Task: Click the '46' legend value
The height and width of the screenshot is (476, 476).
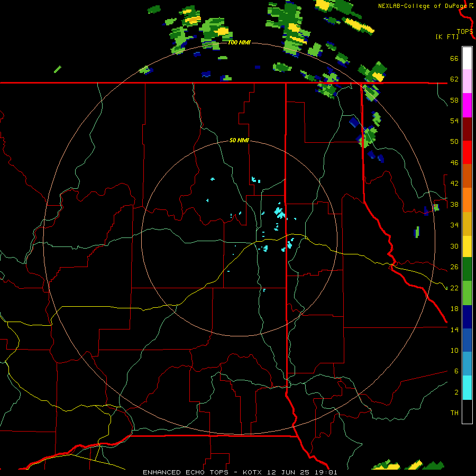Action: [x=454, y=163]
